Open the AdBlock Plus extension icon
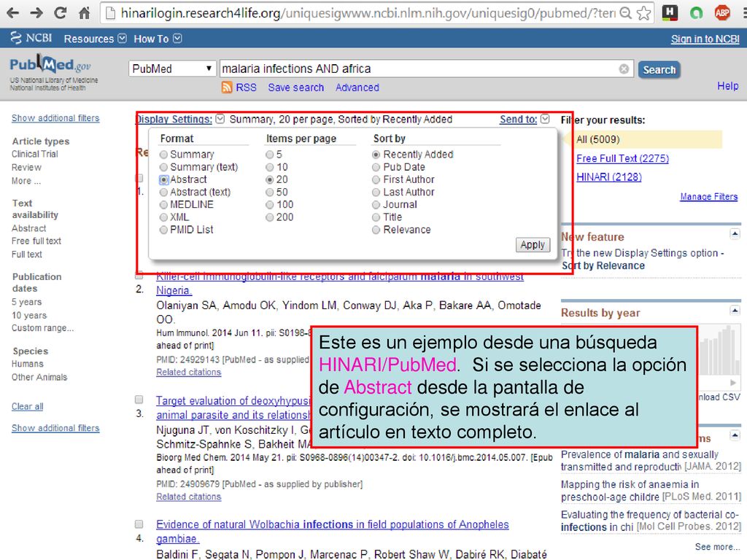747x560 pixels. tap(722, 13)
